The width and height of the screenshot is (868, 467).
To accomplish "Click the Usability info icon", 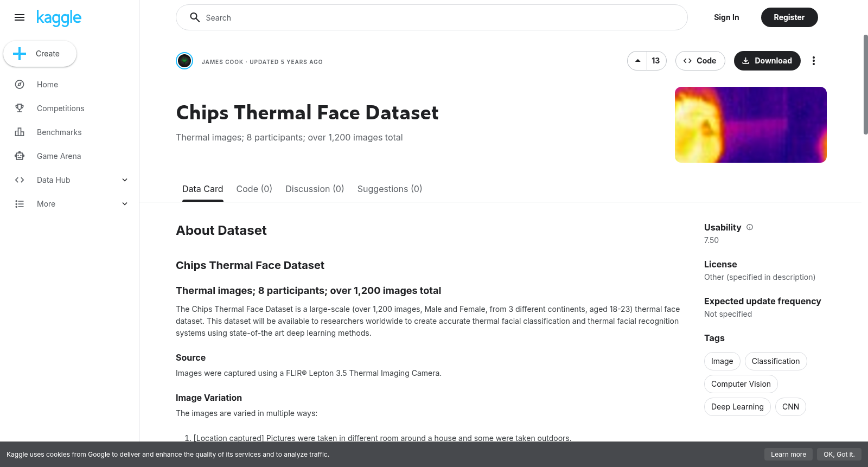I will pyautogui.click(x=750, y=227).
